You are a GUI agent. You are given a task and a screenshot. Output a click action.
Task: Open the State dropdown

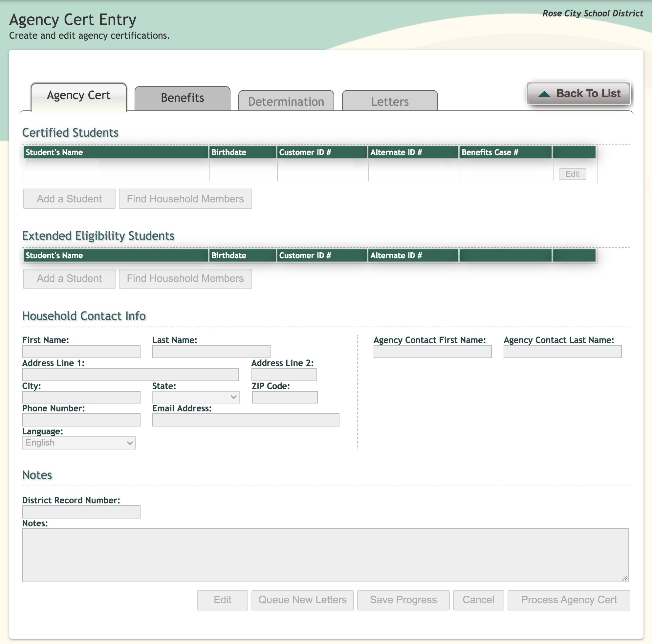[196, 397]
